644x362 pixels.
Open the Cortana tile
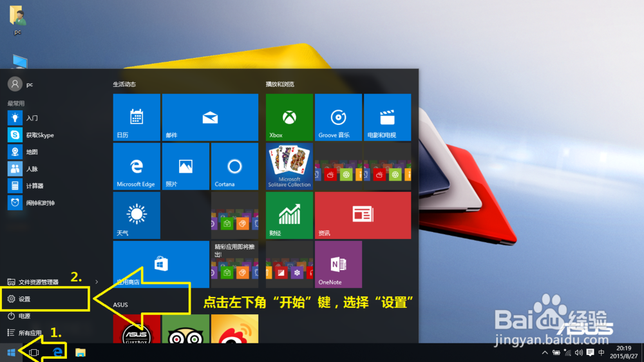(x=234, y=166)
